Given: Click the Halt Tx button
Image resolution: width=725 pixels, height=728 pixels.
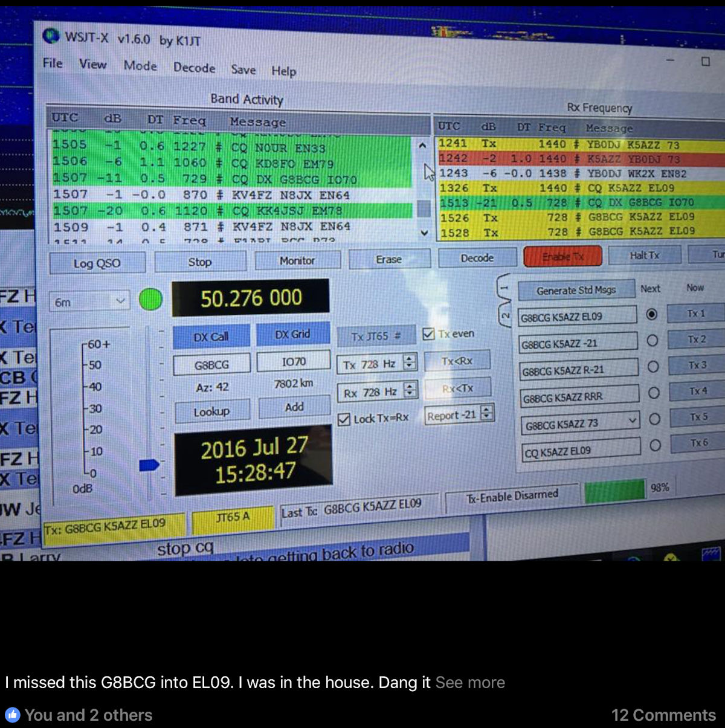Looking at the screenshot, I should coord(645,255).
